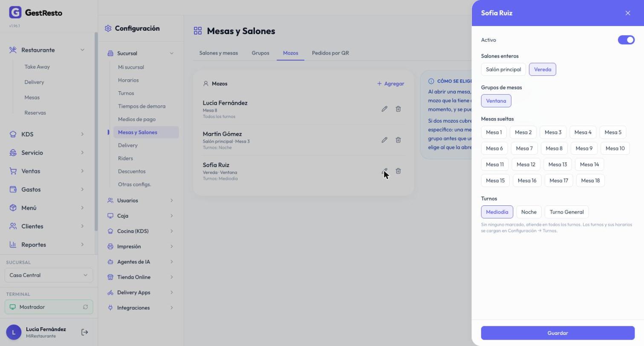Click the GestResto logo icon
Screen dimensions: 644x346
(x=15, y=12)
